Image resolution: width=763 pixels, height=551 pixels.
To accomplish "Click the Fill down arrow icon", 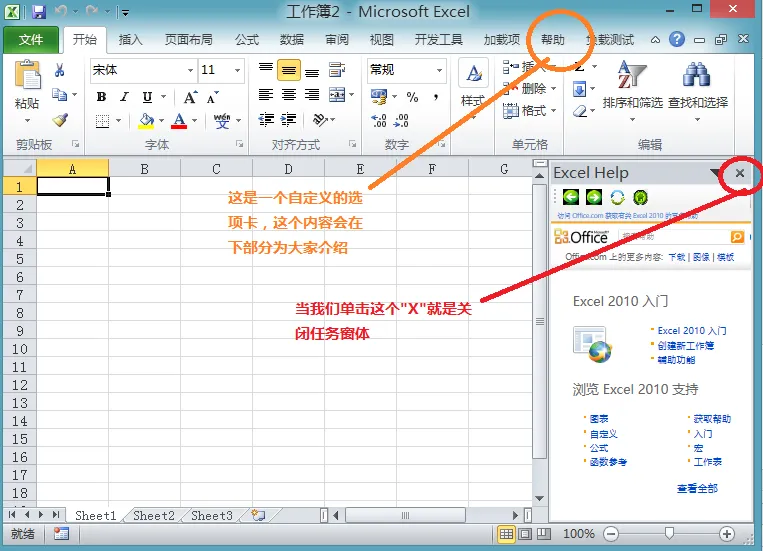I will (580, 89).
